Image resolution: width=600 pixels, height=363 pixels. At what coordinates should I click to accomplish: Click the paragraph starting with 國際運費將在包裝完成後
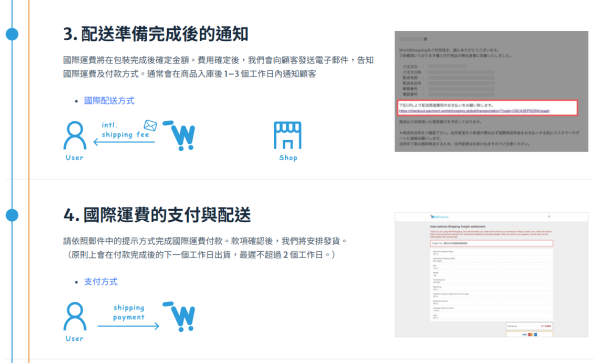[x=218, y=67]
